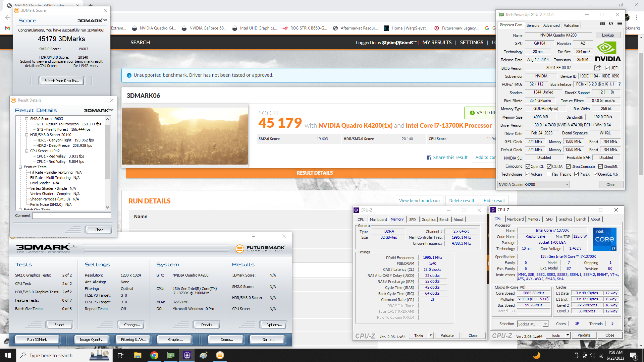Screen dimensions: 644x362
Task: Click the Futuremark Corporation logo in 3DMark06
Action: [x=260, y=248]
